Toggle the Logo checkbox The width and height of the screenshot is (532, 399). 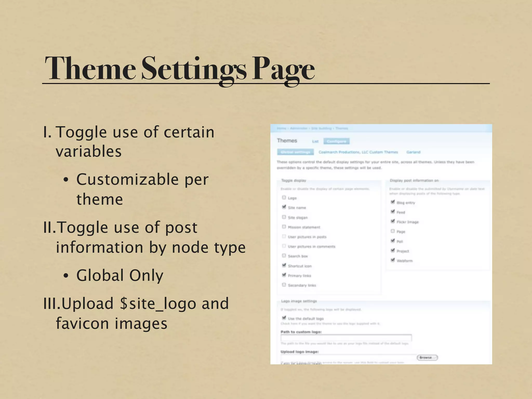pos(284,198)
